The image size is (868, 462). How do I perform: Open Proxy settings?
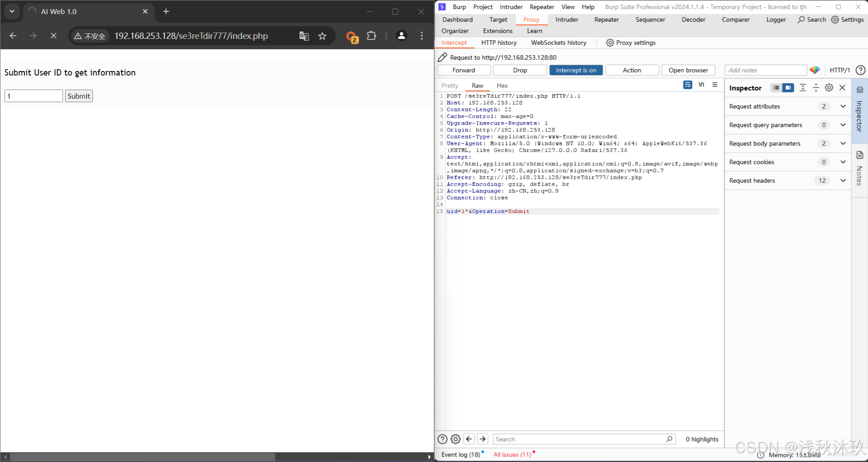pyautogui.click(x=631, y=42)
